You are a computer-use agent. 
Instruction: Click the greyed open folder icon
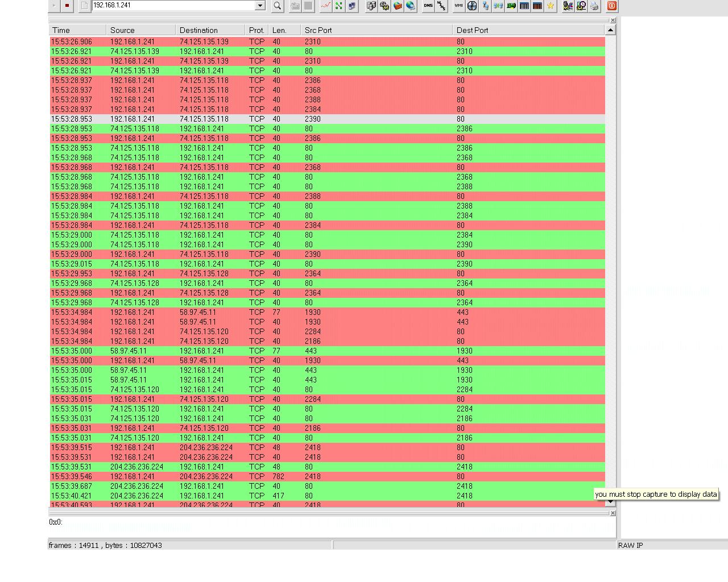(295, 6)
